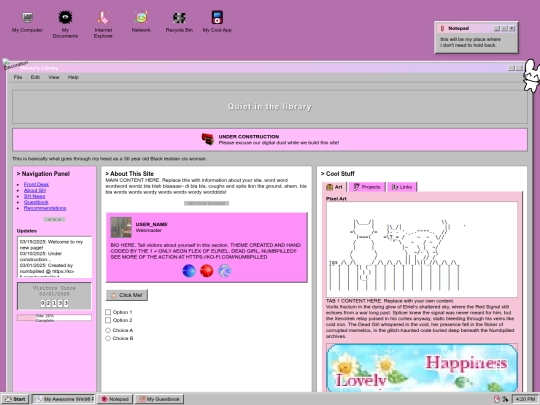Switch to the Links tab

coord(402,187)
